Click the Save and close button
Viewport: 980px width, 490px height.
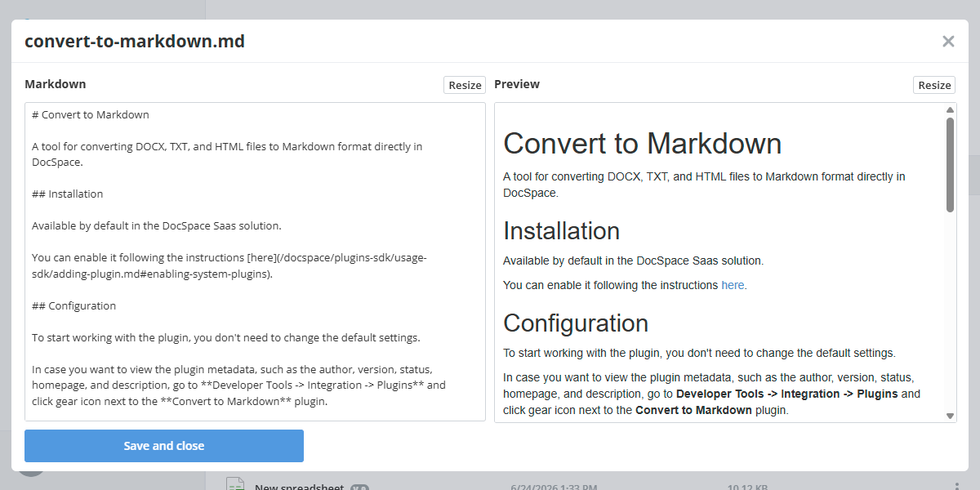tap(164, 446)
